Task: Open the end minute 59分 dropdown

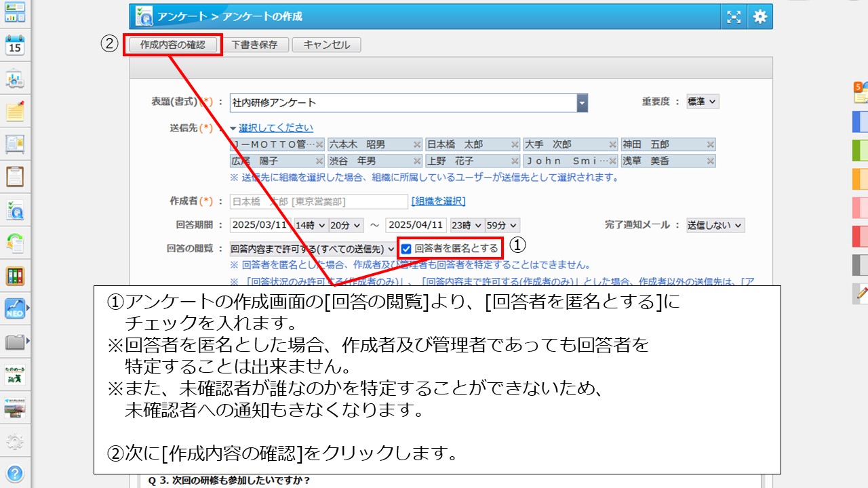Action: coord(502,225)
